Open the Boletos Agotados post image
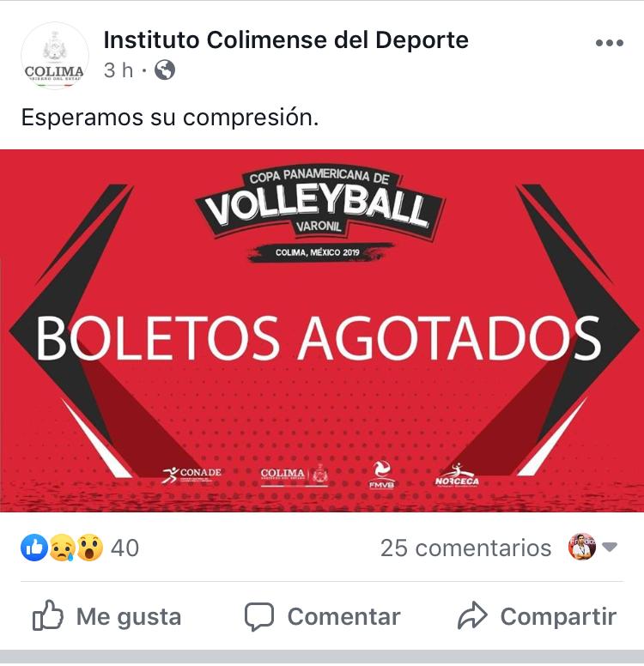This screenshot has width=644, height=666. click(322, 330)
